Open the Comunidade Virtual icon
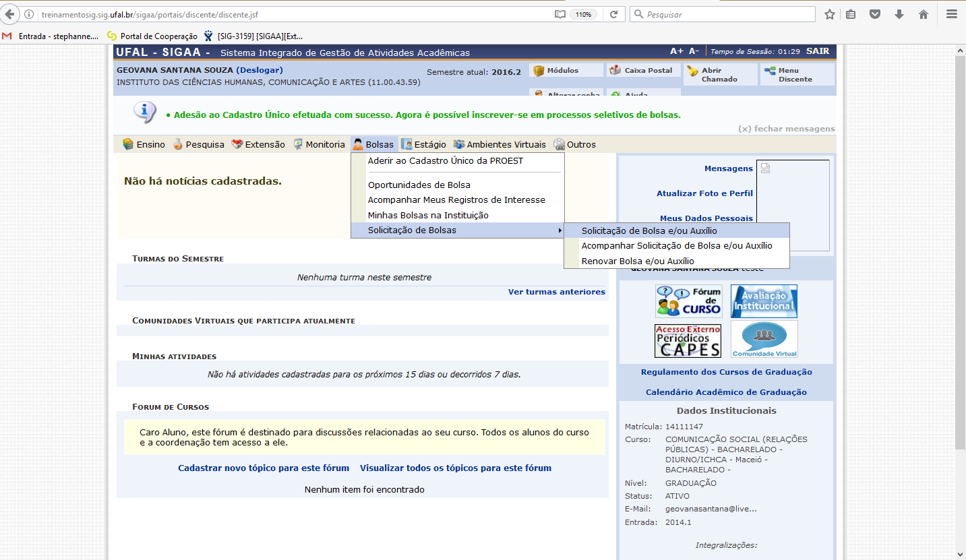The height and width of the screenshot is (560, 966). 764,339
